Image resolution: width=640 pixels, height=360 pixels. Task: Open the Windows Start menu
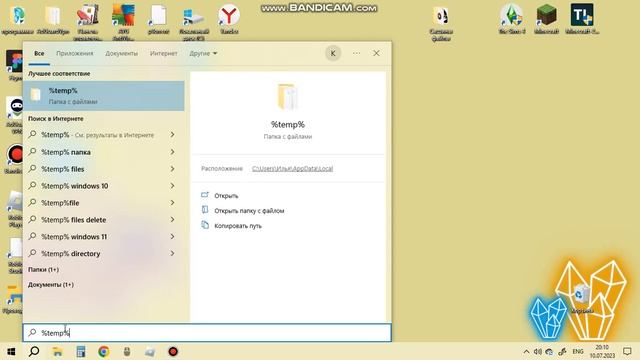pyautogui.click(x=11, y=351)
